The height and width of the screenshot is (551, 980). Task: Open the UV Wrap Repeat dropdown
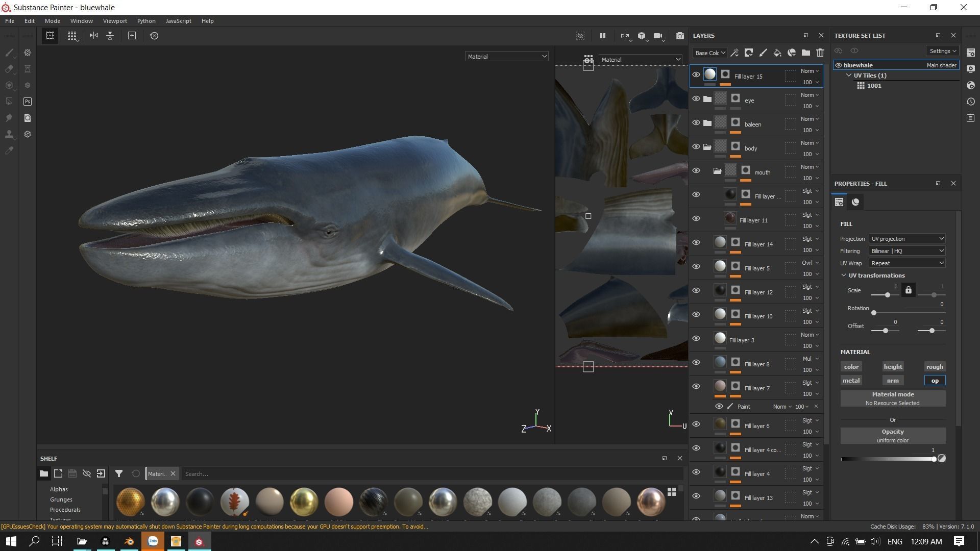pos(907,263)
